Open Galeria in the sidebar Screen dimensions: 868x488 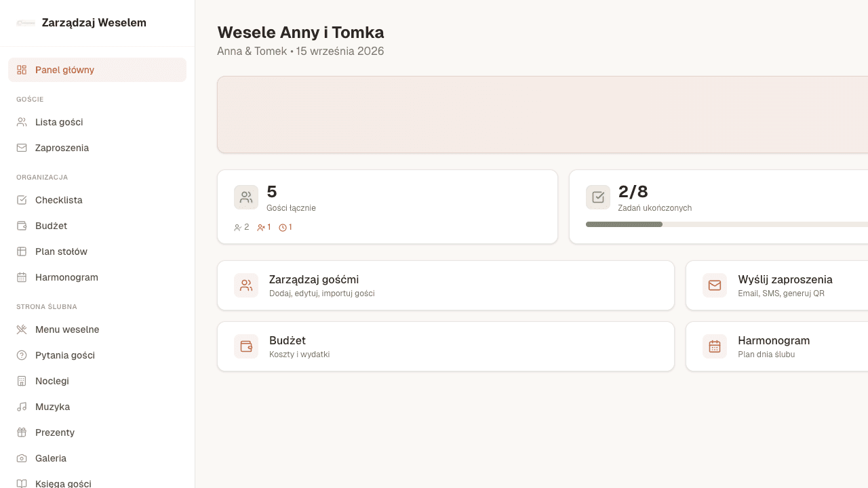coord(51,458)
